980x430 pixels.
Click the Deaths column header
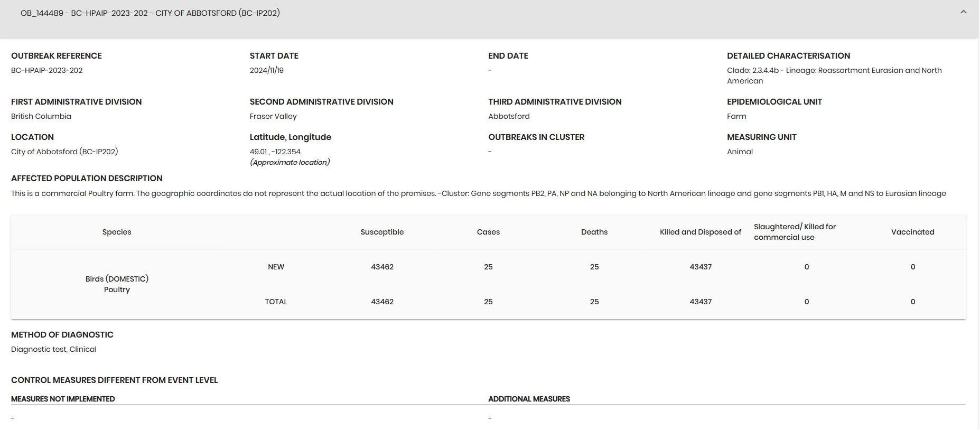click(x=594, y=232)
